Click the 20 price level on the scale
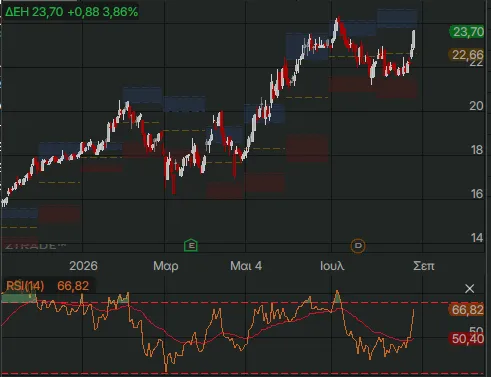The height and width of the screenshot is (377, 491). pyautogui.click(x=476, y=106)
